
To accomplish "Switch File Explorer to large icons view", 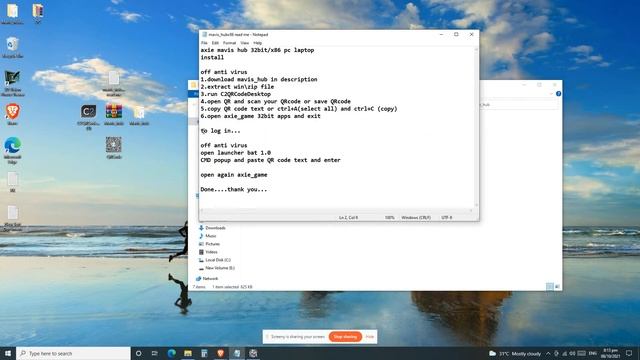I will pos(557,287).
